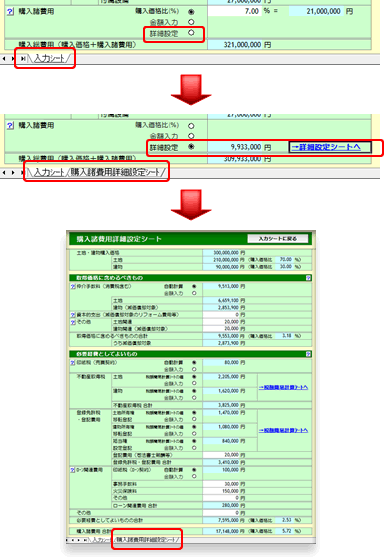Click next-sheet arrow in 309,933,000 panel tab bar
Image resolution: width=384 pixels, height=559 pixels.
13,173
